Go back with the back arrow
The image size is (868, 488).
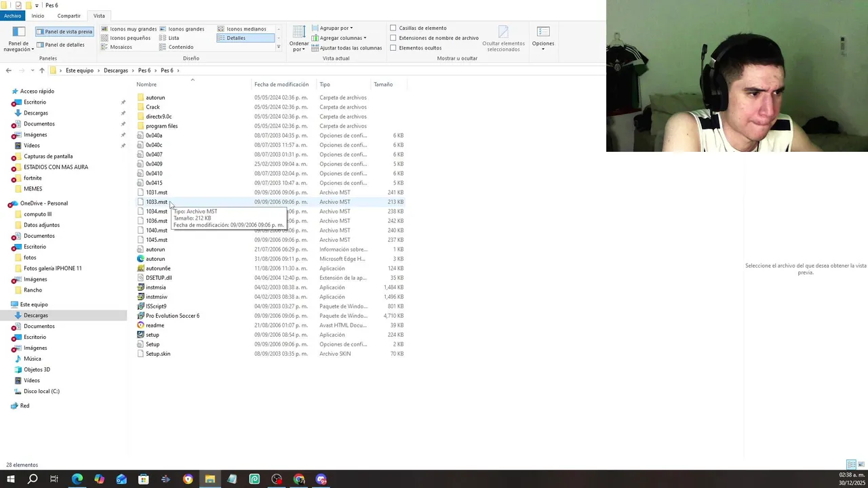(8, 70)
